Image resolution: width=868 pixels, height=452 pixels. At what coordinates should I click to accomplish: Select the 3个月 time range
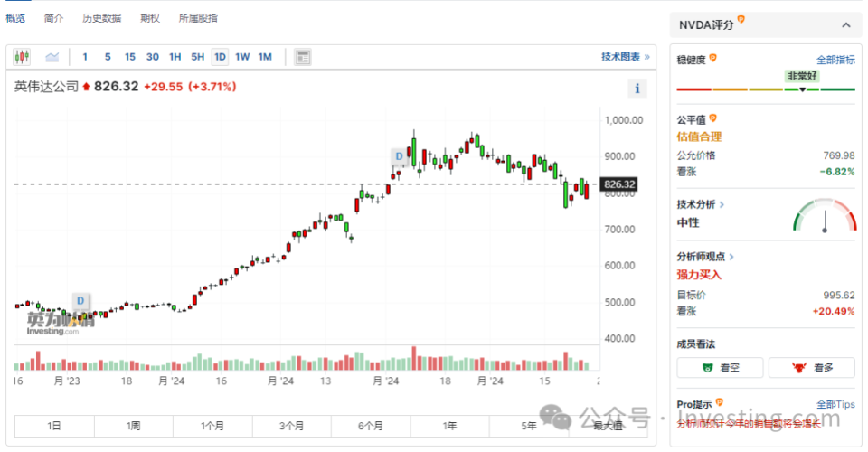(292, 426)
